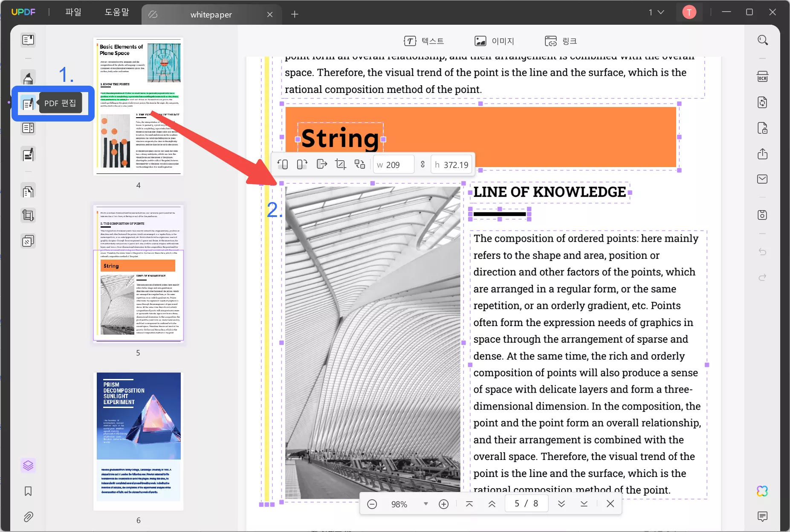Send file by email icon
This screenshot has width=790, height=532.
762,179
